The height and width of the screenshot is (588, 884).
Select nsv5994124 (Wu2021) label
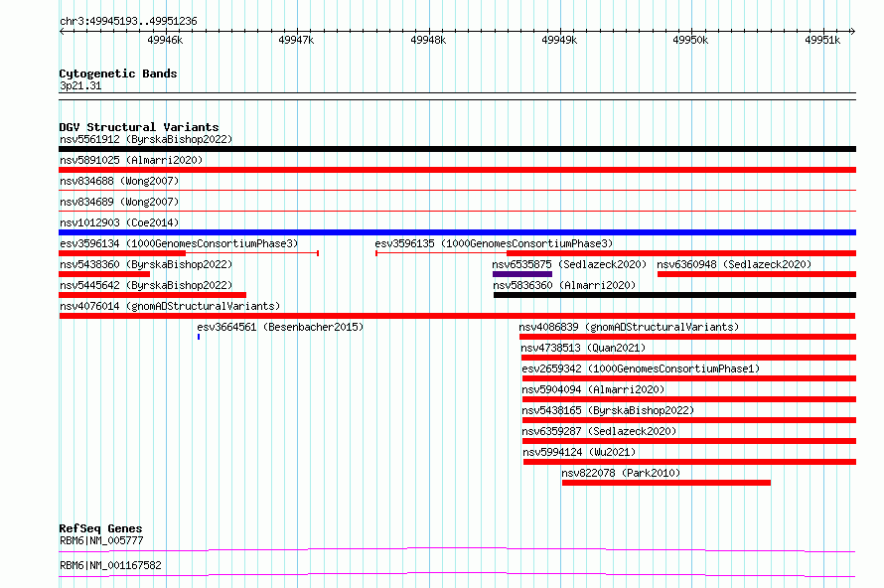coord(579,452)
